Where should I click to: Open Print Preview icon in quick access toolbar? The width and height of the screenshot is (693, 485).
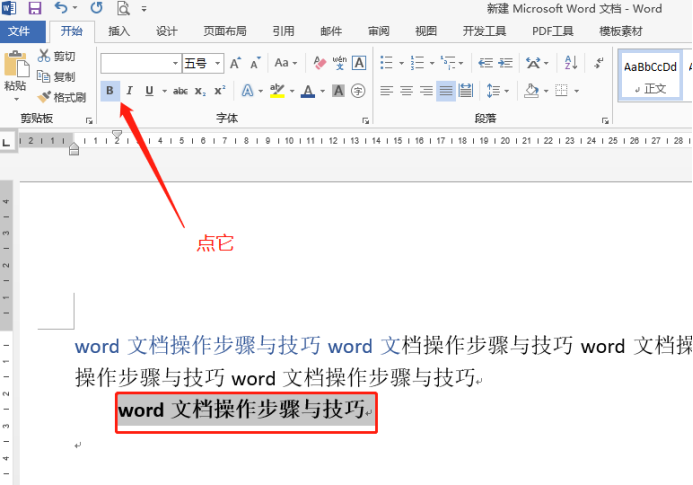[123, 8]
